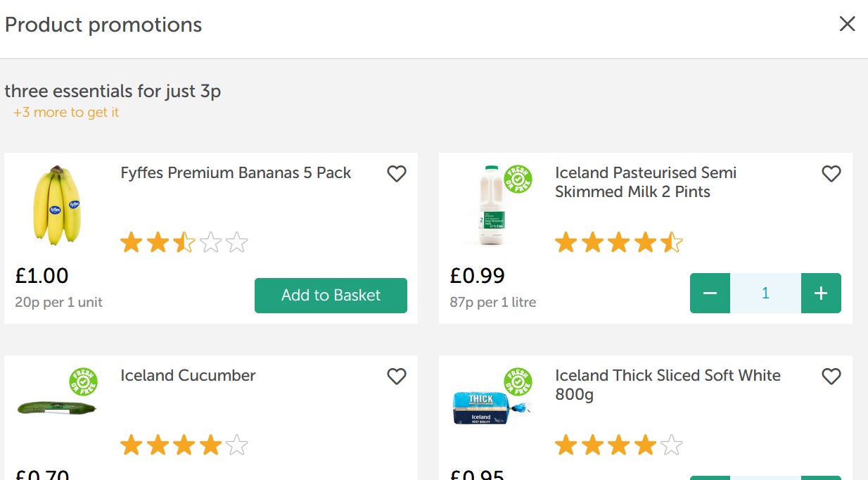Decrease milk quantity with minus button
The width and height of the screenshot is (868, 480).
click(710, 293)
